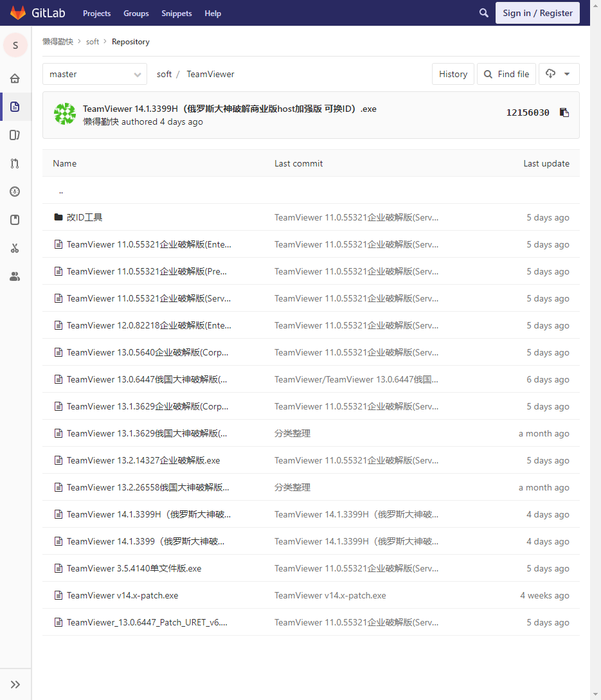Open Members icon in sidebar
Image resolution: width=601 pixels, height=700 pixels.
pyautogui.click(x=15, y=276)
